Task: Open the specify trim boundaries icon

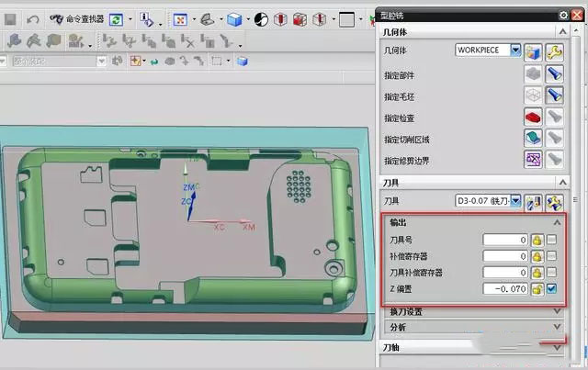Action: pos(532,160)
